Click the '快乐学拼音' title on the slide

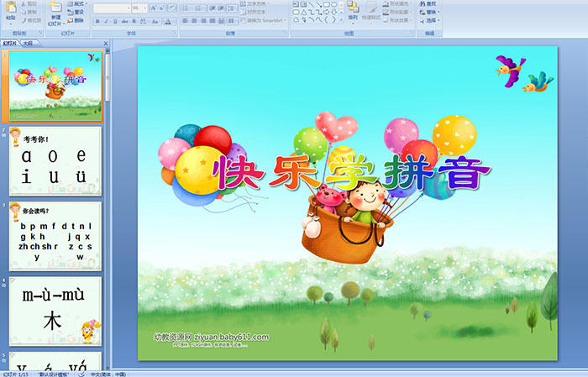tap(351, 171)
